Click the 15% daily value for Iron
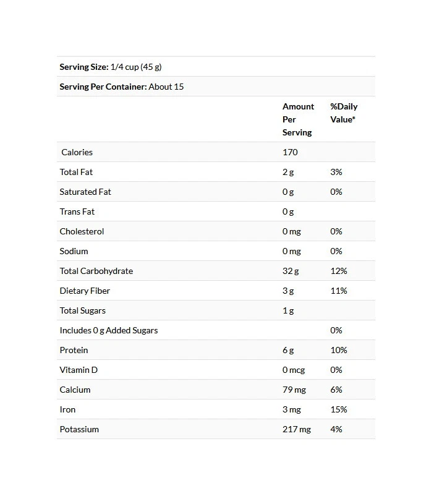 (x=339, y=409)
